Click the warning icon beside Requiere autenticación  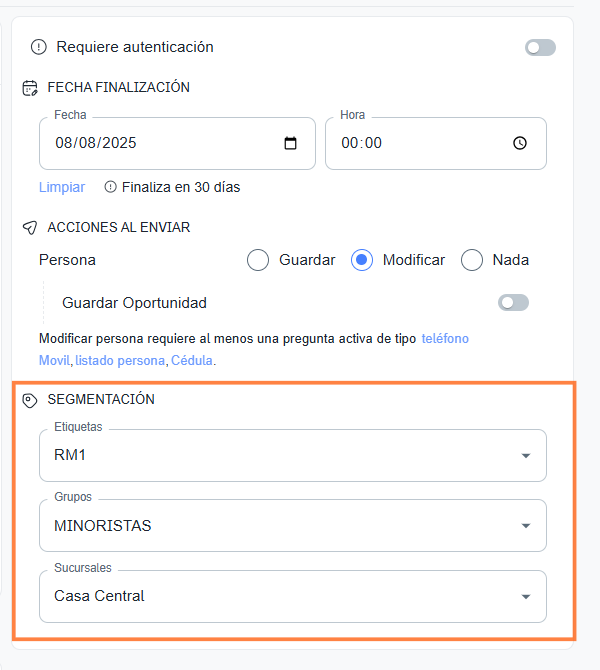(x=39, y=47)
